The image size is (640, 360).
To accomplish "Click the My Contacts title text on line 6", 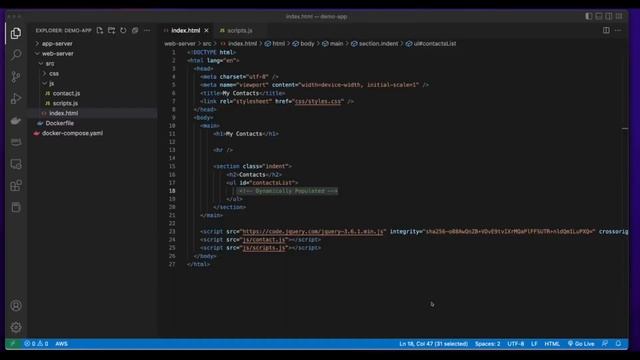I will pyautogui.click(x=240, y=93).
